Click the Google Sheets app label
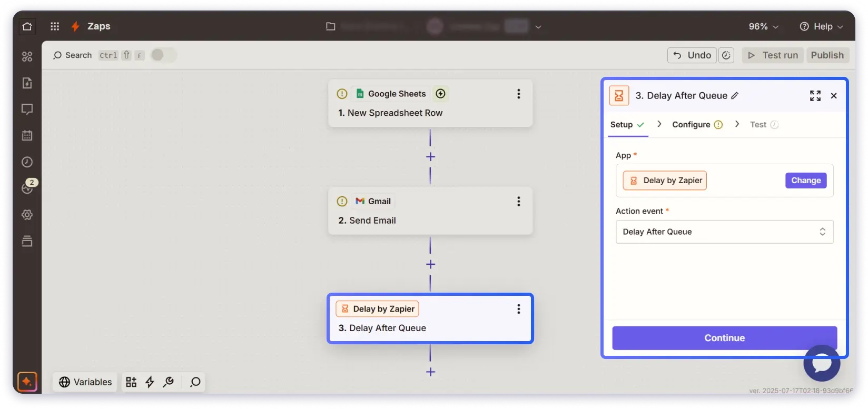The width and height of the screenshot is (868, 409). click(x=391, y=94)
